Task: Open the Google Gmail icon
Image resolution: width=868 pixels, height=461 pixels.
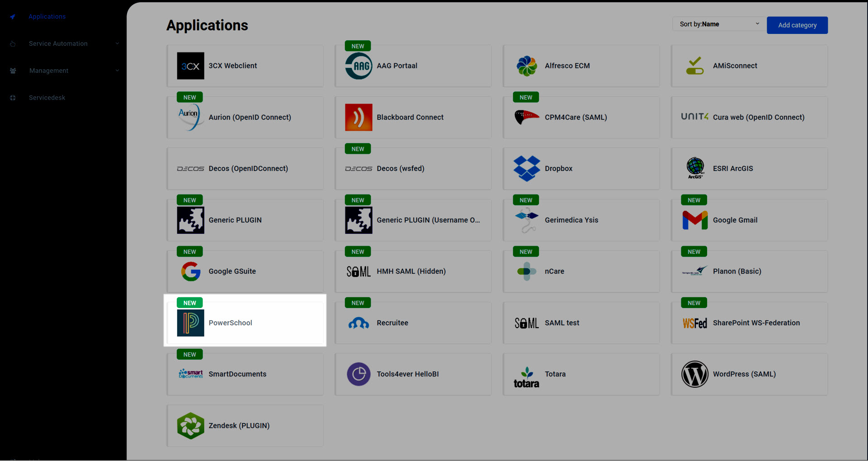Action: pyautogui.click(x=695, y=220)
